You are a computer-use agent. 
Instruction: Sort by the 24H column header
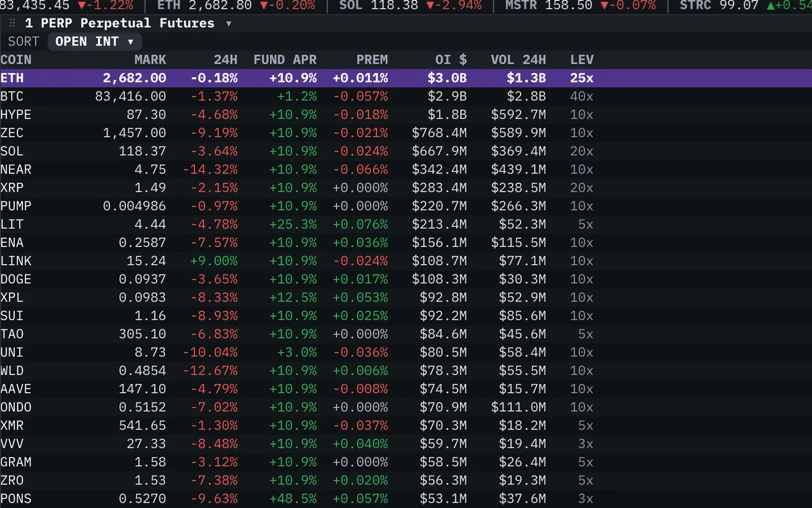click(x=225, y=60)
